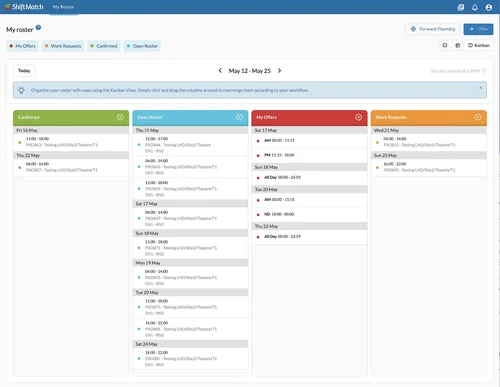The height and width of the screenshot is (387, 500).
Task: Open the 06:00-14:00 open roster shift on Mon 19 May
Action: (190, 278)
